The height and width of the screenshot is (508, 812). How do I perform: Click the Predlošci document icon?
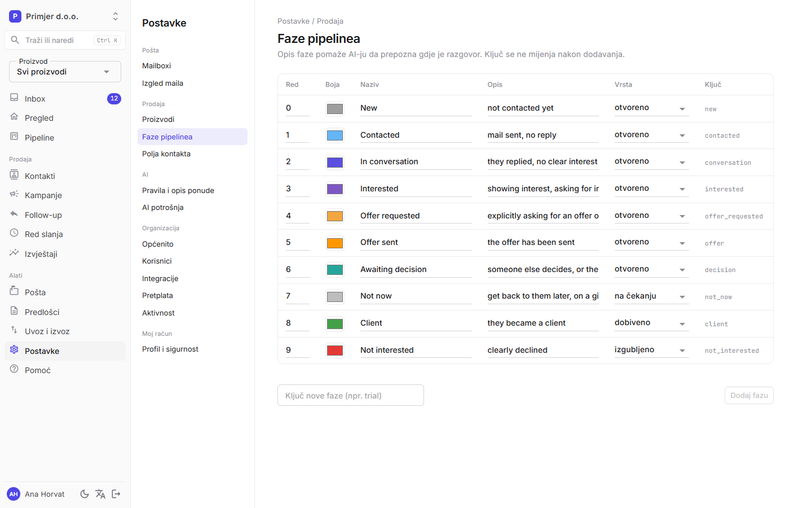[x=14, y=311]
